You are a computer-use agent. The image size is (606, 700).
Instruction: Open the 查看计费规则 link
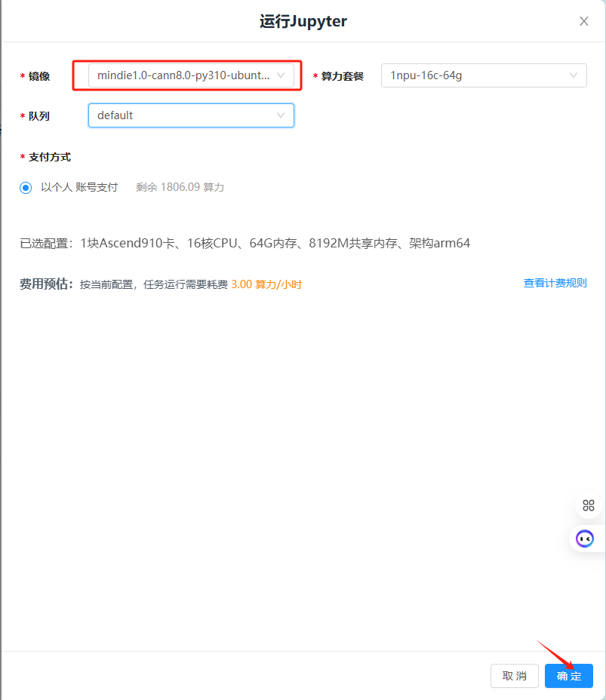[555, 283]
